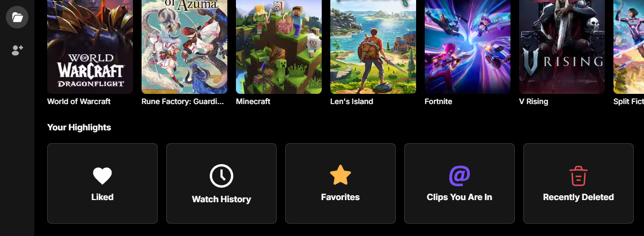Click the purple @ mention icon

(x=460, y=175)
